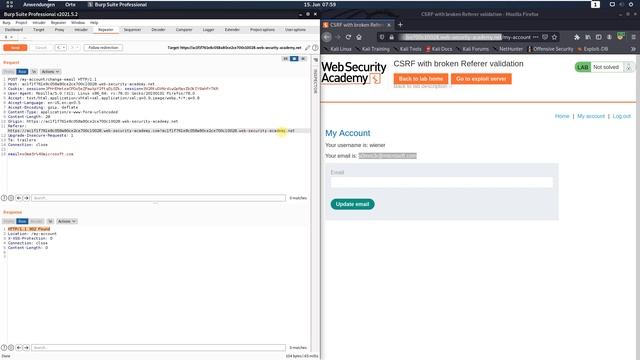This screenshot has width=640, height=360.
Task: Click Go to exploit server button
Action: (481, 79)
